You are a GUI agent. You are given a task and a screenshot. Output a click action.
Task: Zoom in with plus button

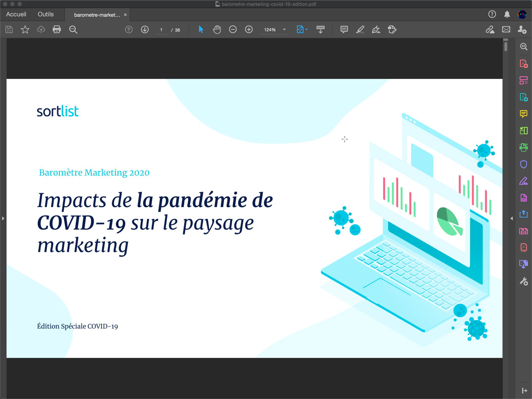tap(249, 30)
